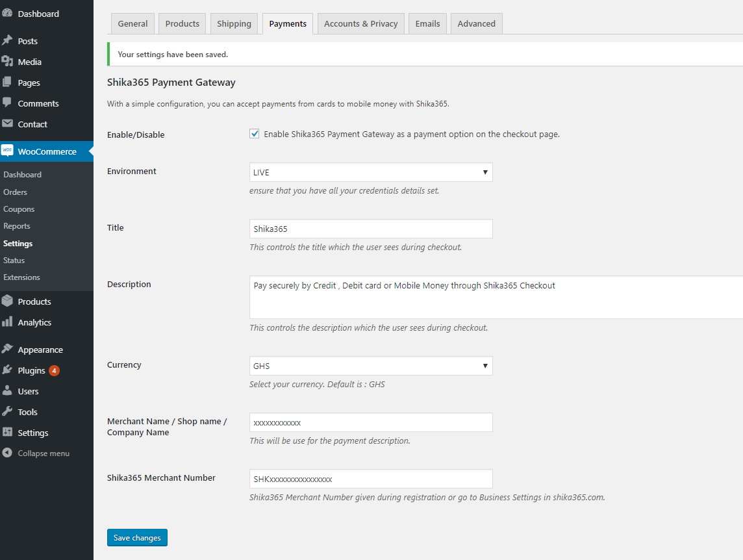Select the Payments tab

[x=288, y=23]
